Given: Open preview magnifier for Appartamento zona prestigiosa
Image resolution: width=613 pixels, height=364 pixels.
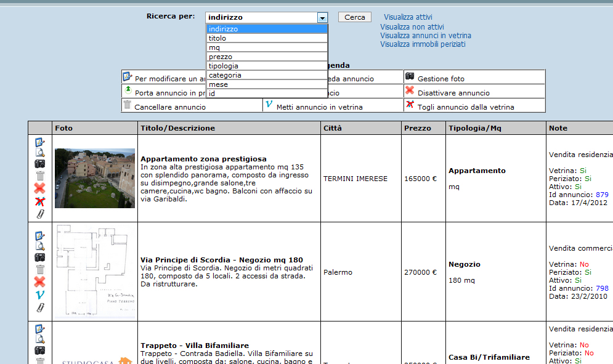Looking at the screenshot, I should tap(40, 153).
